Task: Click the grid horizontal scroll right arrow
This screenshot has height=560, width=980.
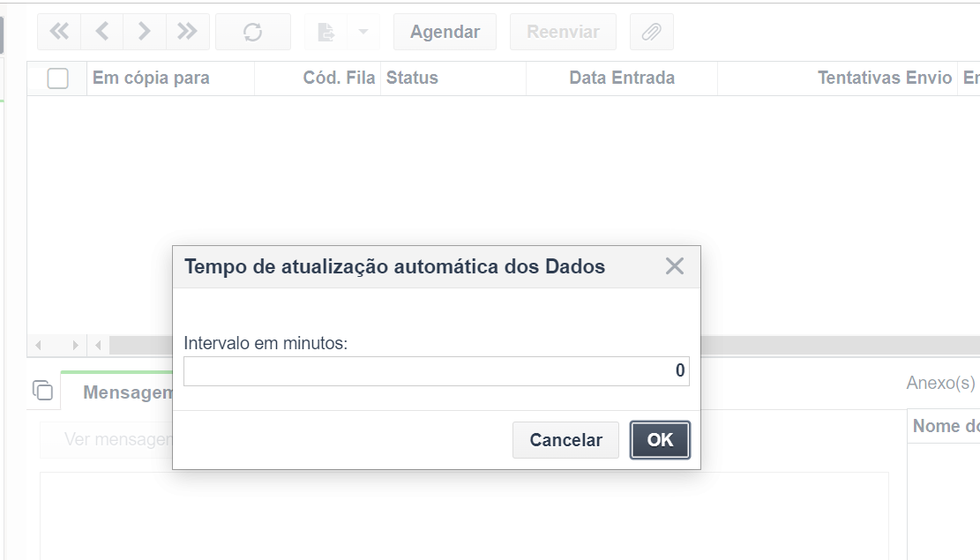Action: coord(75,345)
